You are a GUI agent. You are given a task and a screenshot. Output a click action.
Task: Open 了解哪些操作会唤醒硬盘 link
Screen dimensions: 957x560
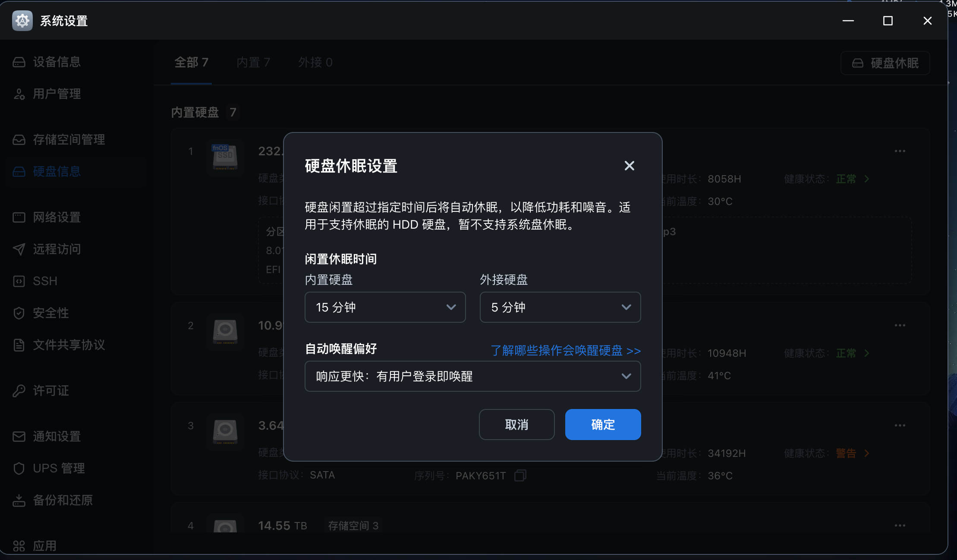point(565,350)
